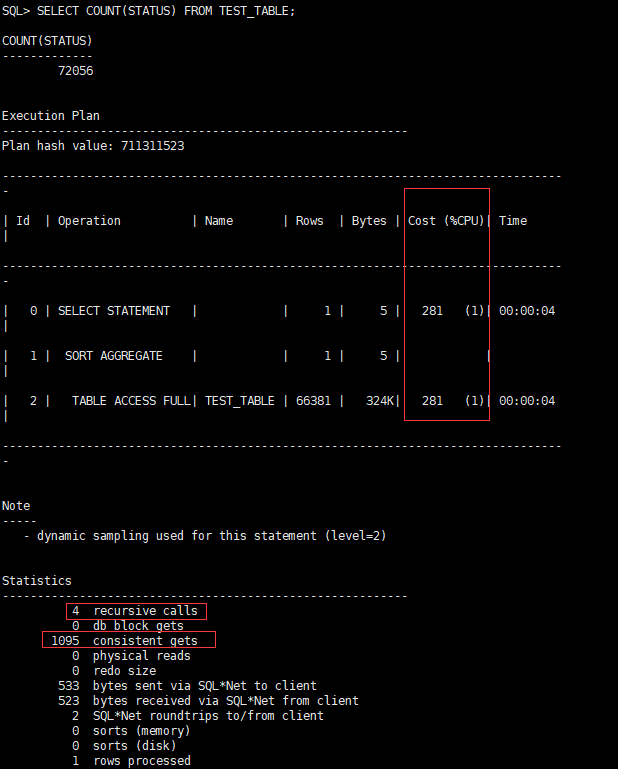Click the Rows column header

click(x=309, y=221)
